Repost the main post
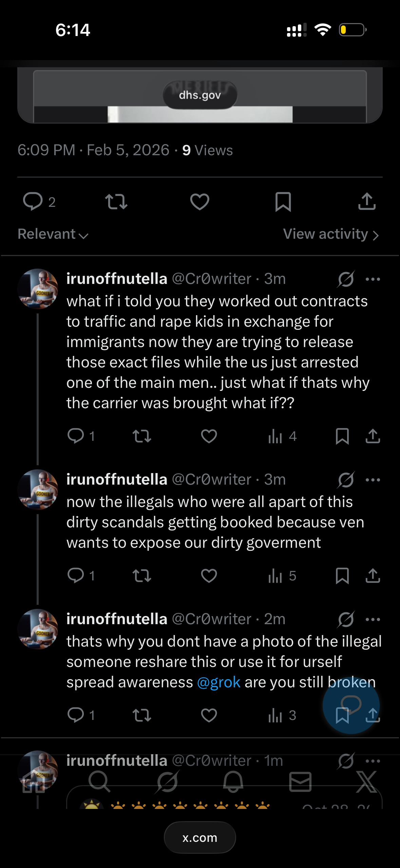Image resolution: width=400 pixels, height=868 pixels. [x=116, y=202]
